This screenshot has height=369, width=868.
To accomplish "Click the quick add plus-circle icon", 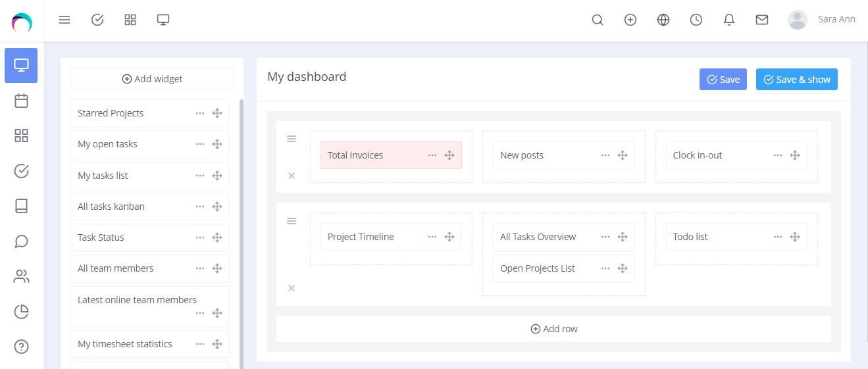I will (x=630, y=20).
